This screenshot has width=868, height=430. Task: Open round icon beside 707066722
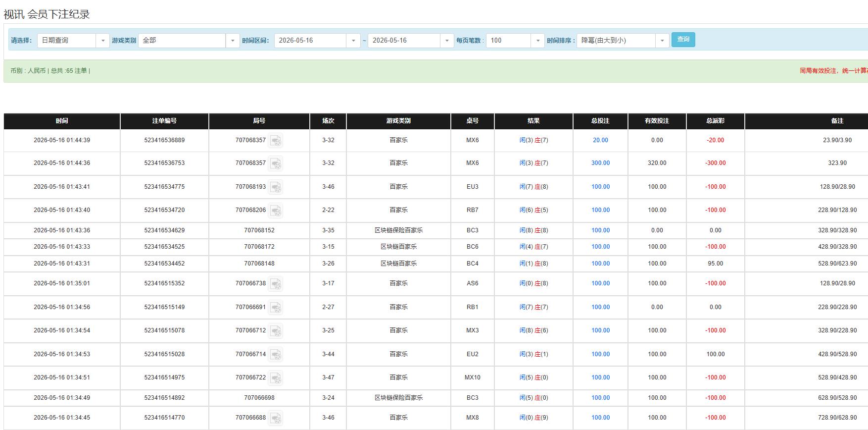click(x=276, y=378)
